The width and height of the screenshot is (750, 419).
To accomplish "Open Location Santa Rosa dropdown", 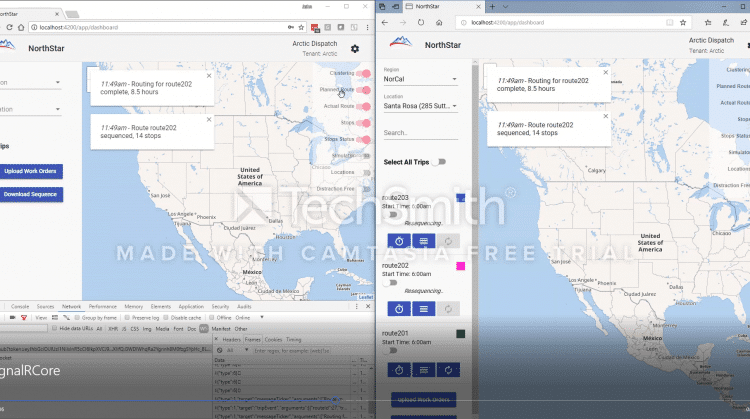I will pos(420,106).
